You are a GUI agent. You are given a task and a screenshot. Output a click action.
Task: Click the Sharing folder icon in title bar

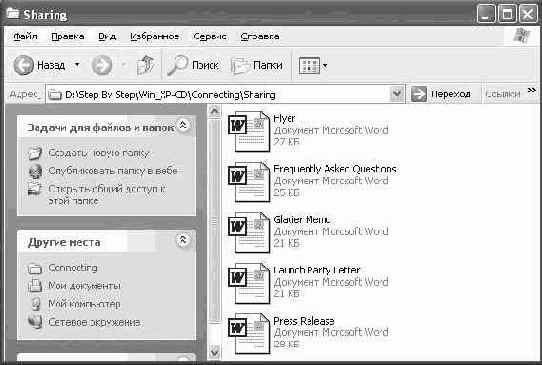point(13,13)
